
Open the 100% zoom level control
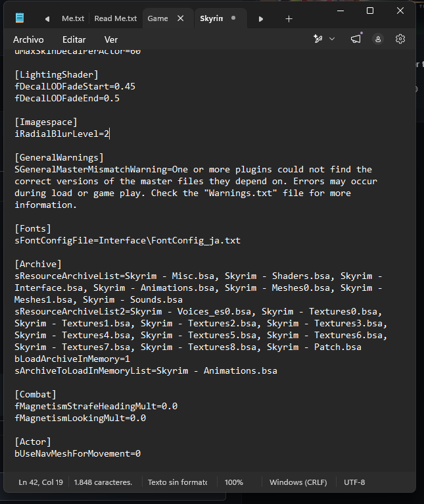click(234, 482)
